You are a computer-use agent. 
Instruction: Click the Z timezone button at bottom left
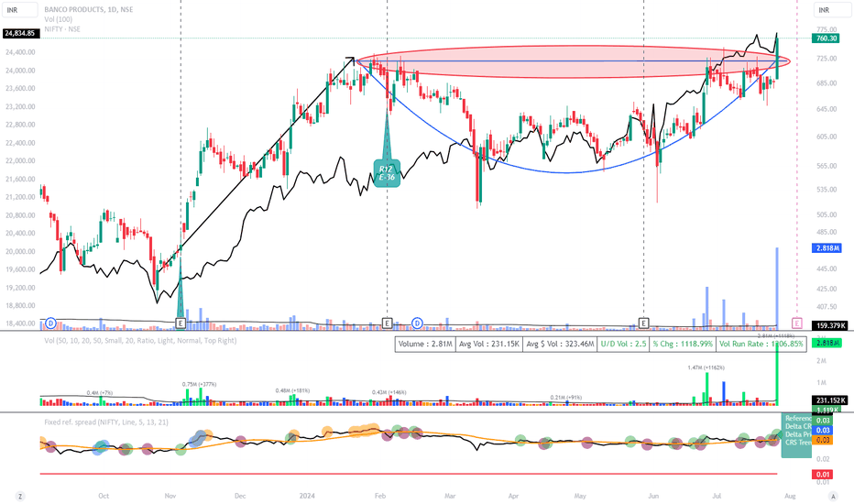[x=20, y=496]
